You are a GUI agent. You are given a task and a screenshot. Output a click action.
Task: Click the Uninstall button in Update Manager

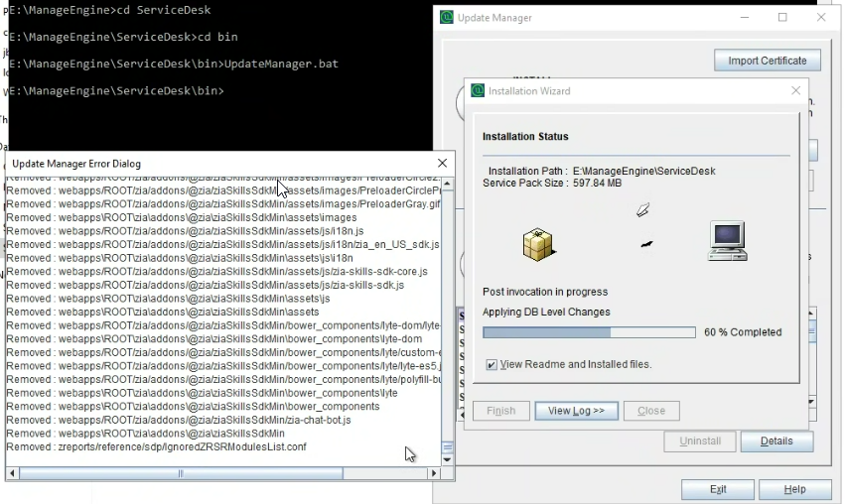point(700,441)
